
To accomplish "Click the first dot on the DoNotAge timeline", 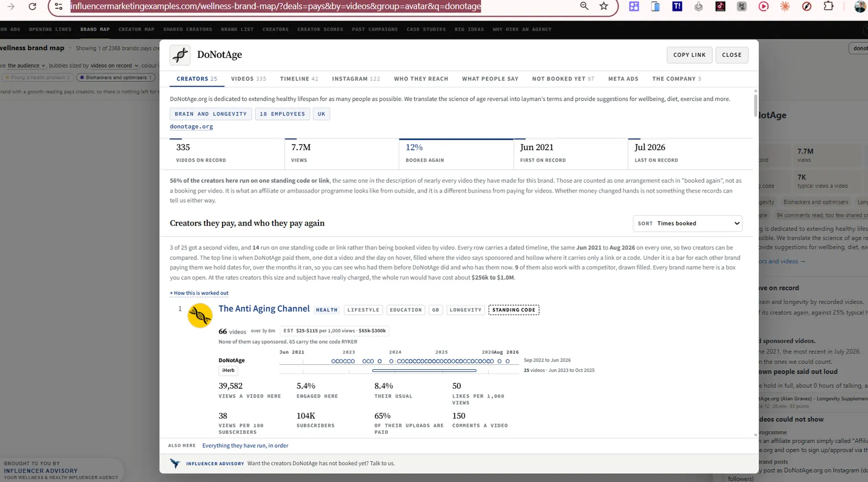I will [x=334, y=361].
